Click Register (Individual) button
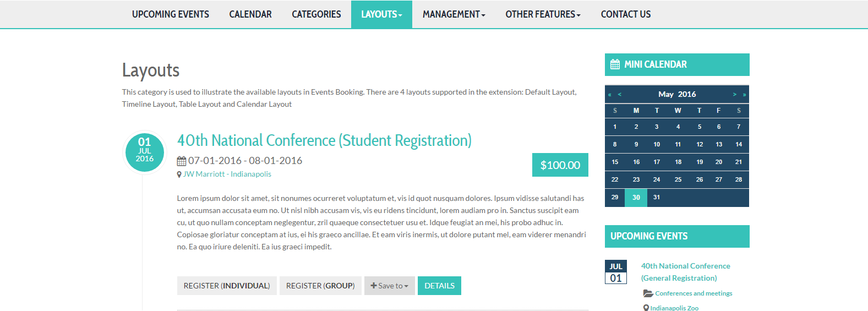Image resolution: width=868 pixels, height=311 pixels. coord(227,286)
